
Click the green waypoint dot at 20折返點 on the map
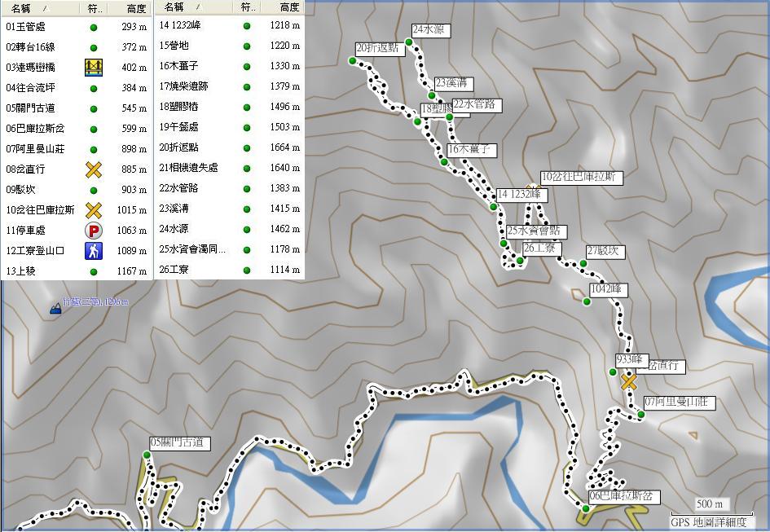[x=352, y=61]
